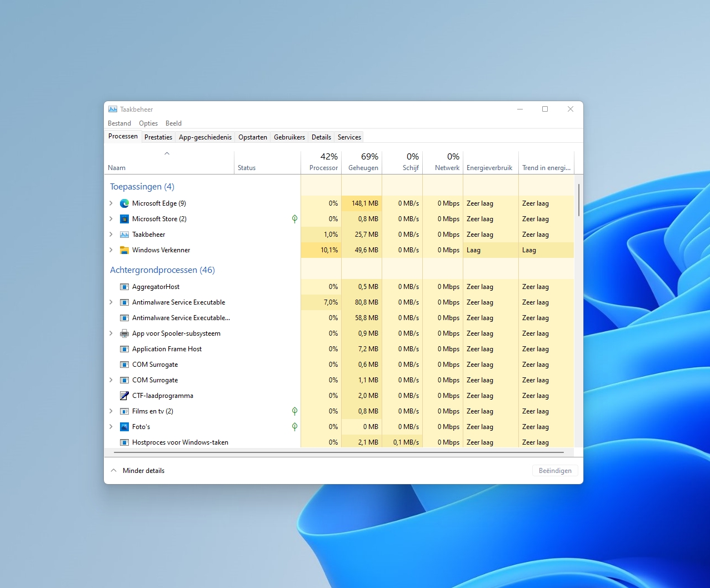Click the CTF-laadprogramma pen icon

(124, 396)
